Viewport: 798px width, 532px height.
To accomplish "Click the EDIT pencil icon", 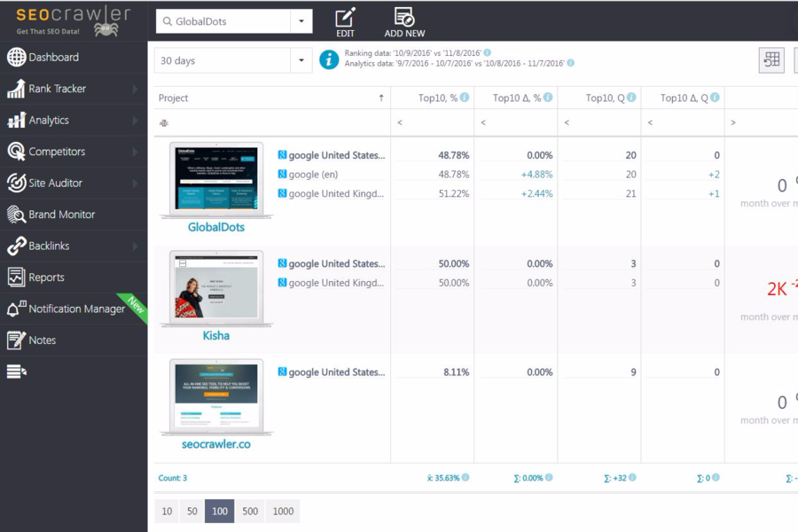I will click(345, 17).
